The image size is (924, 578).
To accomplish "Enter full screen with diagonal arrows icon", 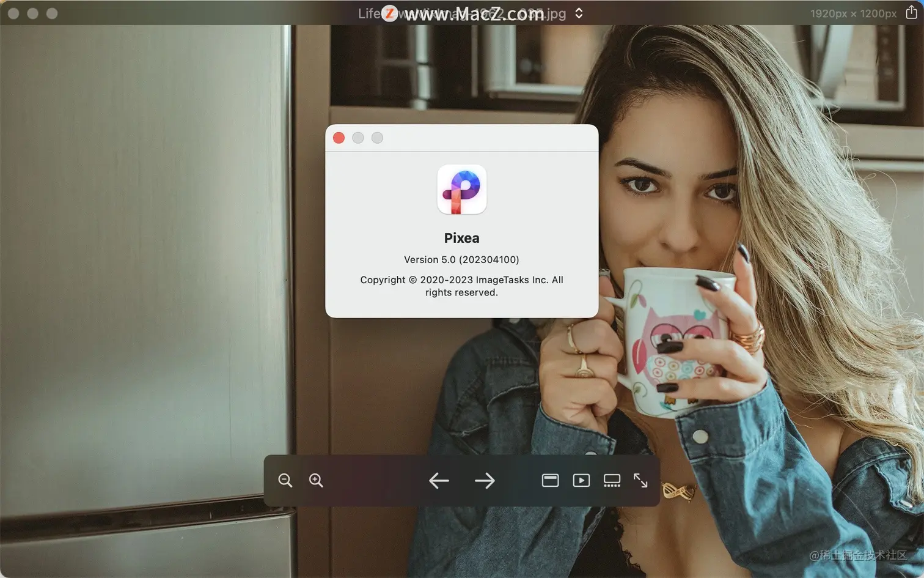I will (x=640, y=481).
